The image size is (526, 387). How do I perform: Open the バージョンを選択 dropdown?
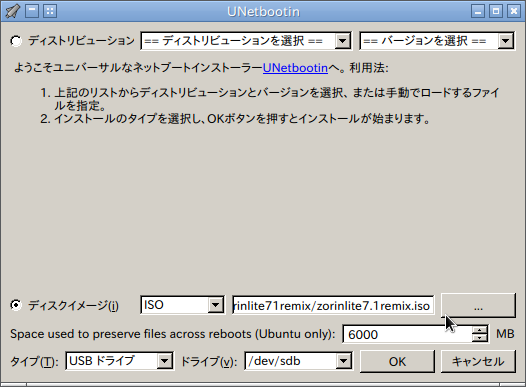click(x=437, y=41)
